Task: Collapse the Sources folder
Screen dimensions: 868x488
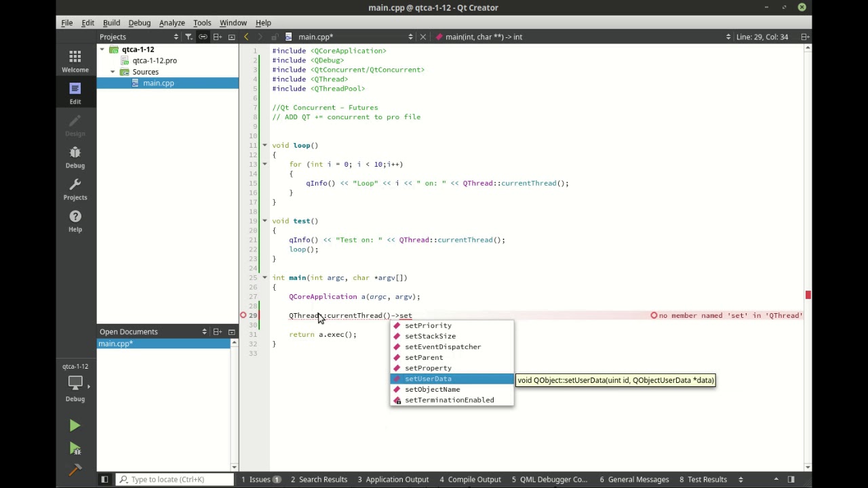Action: [113, 72]
